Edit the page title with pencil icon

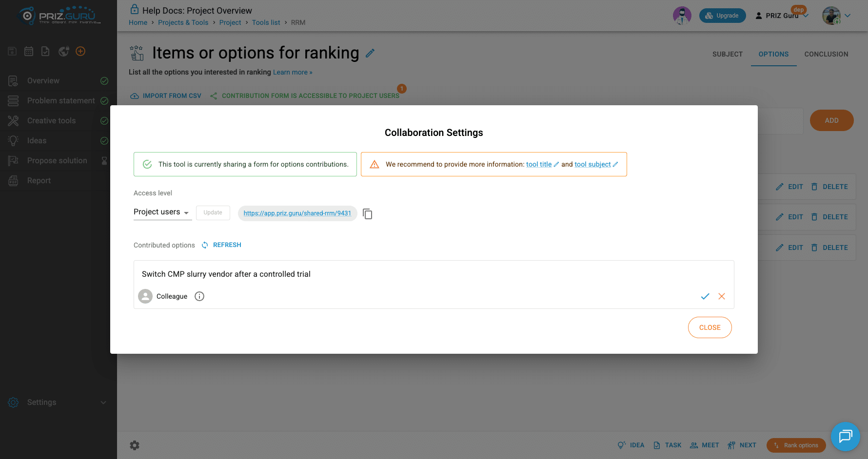(x=370, y=53)
